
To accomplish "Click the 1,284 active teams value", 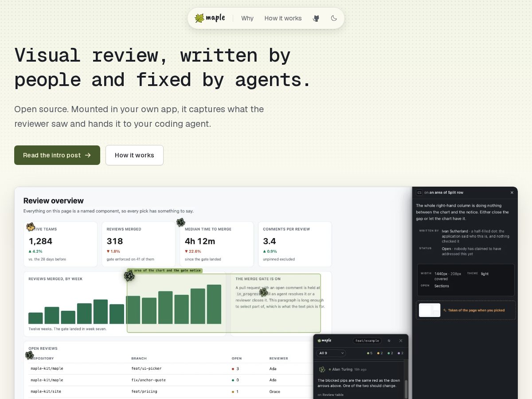I will pos(40,241).
